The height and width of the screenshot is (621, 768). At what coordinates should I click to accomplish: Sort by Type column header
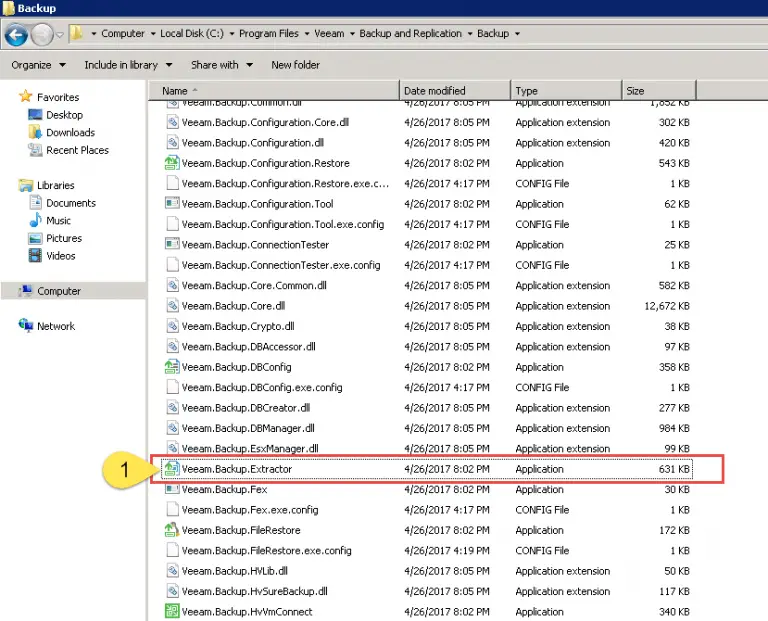point(566,91)
